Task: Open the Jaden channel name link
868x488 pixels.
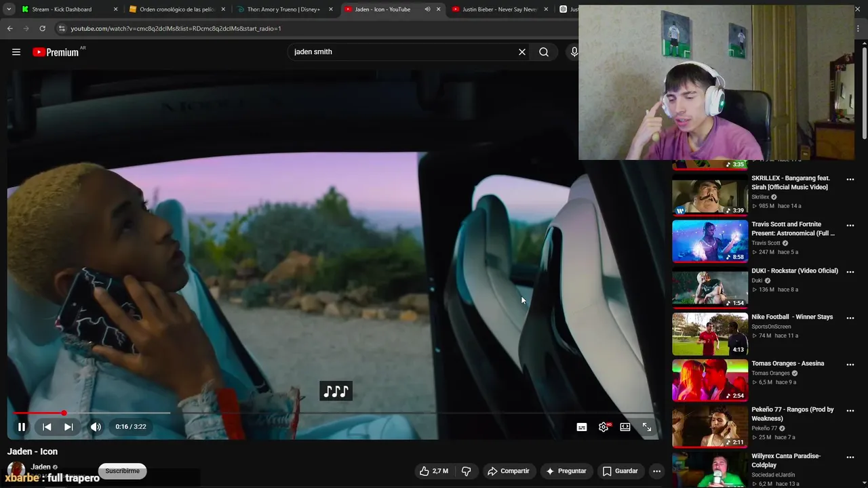Action: click(x=41, y=467)
